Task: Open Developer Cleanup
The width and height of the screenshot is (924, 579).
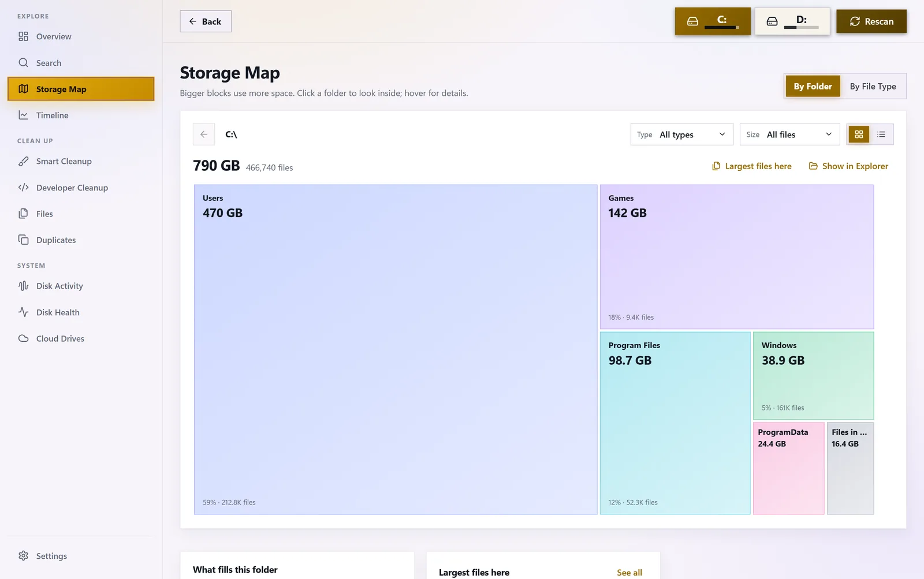Action: pos(81,188)
